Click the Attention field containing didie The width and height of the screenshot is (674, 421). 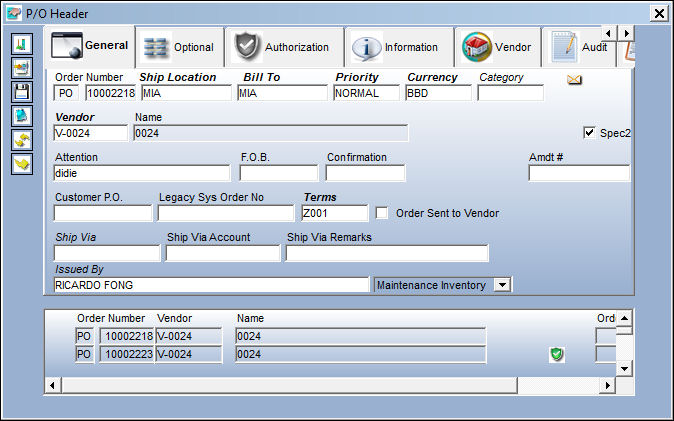(142, 173)
